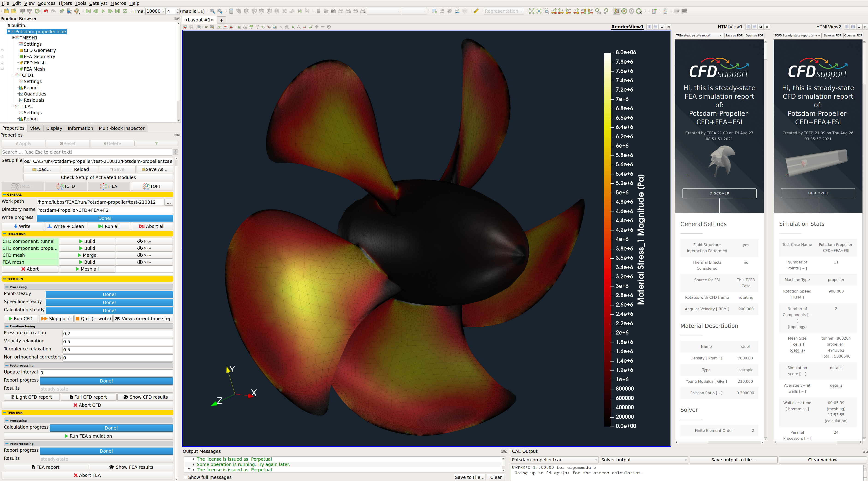Show the FEA mesh
This screenshot has height=481, width=868.
tap(144, 262)
